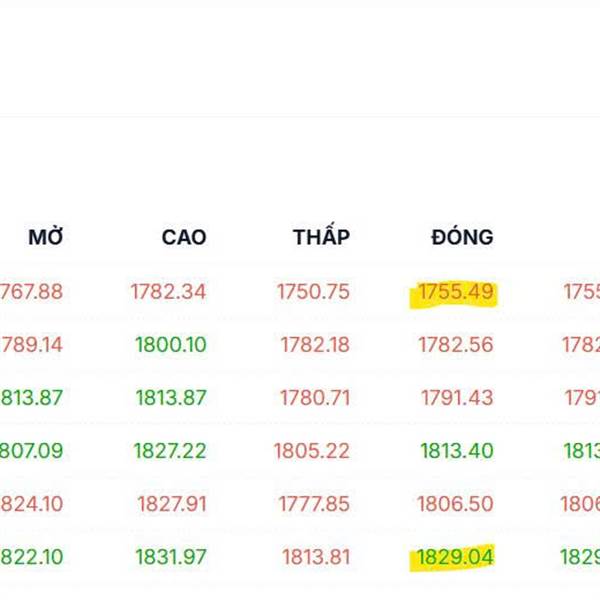This screenshot has width=600, height=600.
Task: Click high price 1800.10
Action: [x=170, y=345]
